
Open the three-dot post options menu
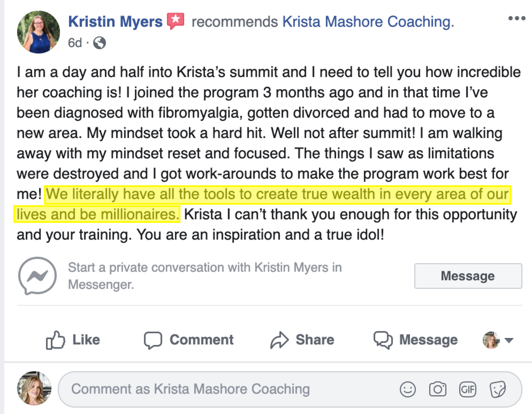(516, 19)
